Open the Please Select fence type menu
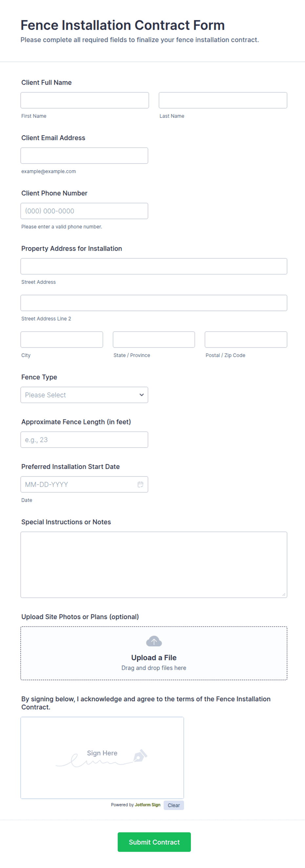The image size is (305, 868). 84,395
